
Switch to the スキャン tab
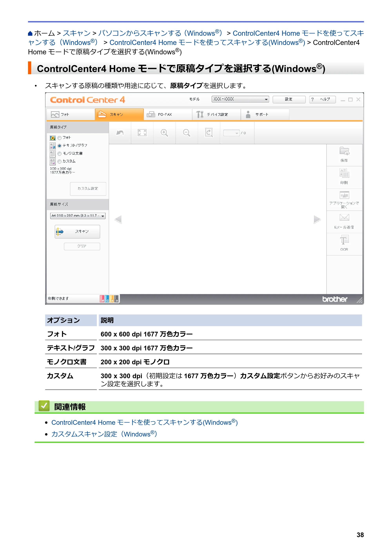119,114
